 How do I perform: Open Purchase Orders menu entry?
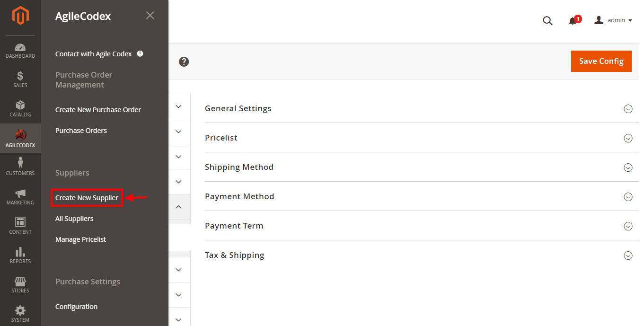click(81, 131)
